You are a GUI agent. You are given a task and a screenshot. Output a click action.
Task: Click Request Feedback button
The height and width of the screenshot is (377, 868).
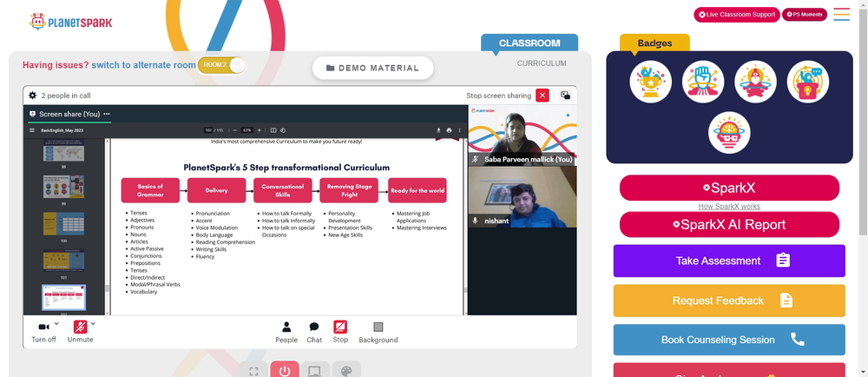tap(729, 301)
